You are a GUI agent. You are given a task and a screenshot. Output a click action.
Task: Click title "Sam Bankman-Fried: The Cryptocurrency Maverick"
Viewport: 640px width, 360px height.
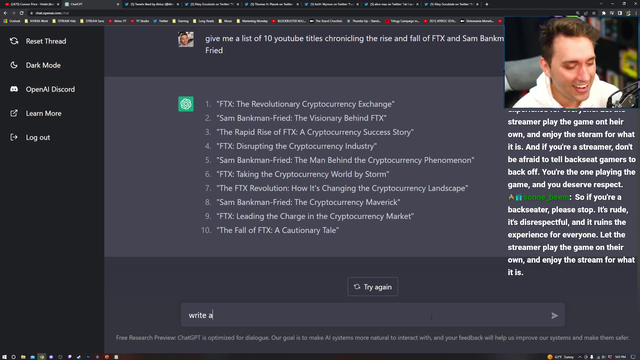click(308, 202)
